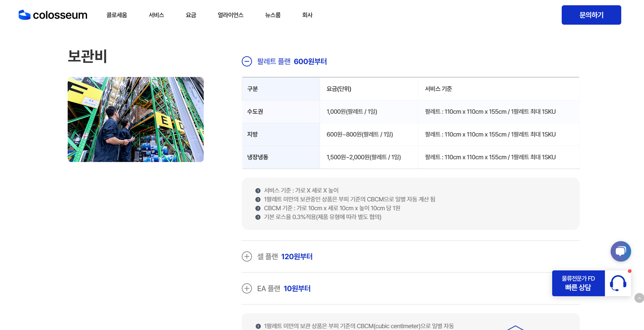Select the 요금 navigation item
The width and height of the screenshot is (644, 330).
click(x=191, y=15)
